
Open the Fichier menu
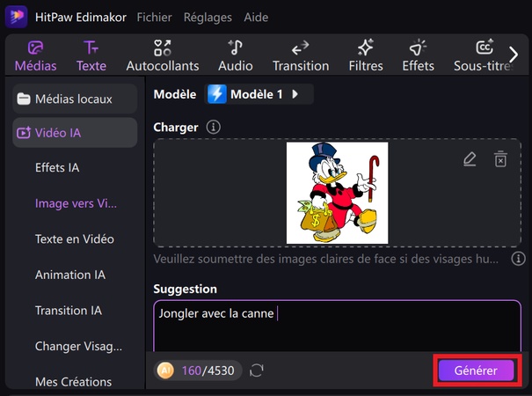(155, 18)
